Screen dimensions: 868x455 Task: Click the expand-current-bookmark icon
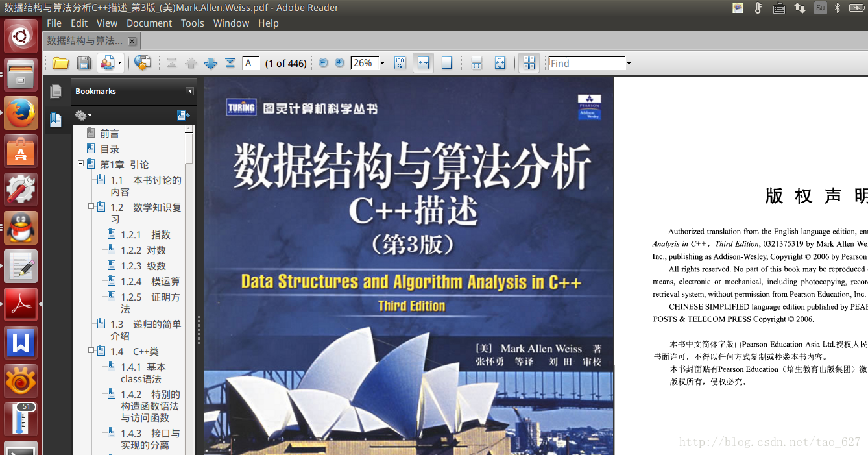pos(184,115)
